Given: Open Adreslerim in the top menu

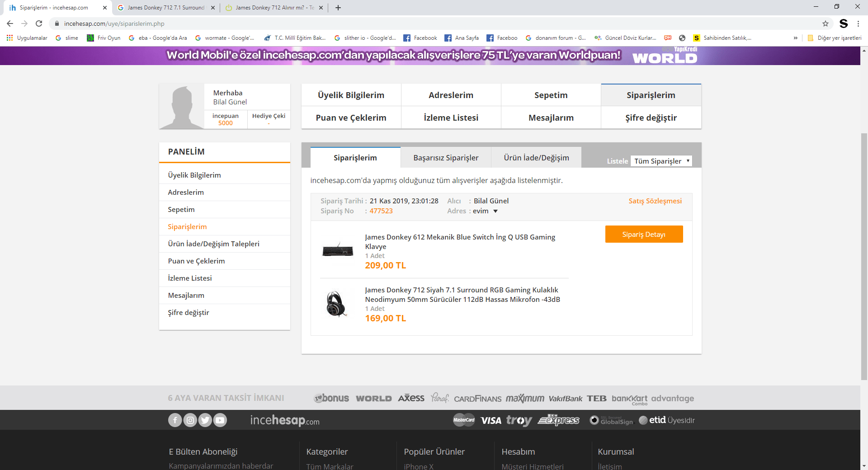Looking at the screenshot, I should pyautogui.click(x=451, y=95).
